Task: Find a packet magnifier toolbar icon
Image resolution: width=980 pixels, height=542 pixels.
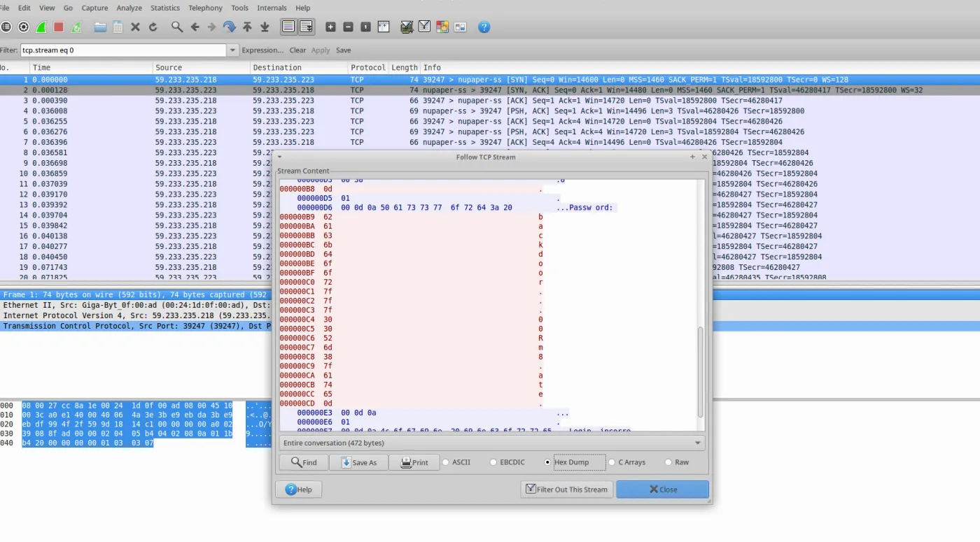Action: 177,27
